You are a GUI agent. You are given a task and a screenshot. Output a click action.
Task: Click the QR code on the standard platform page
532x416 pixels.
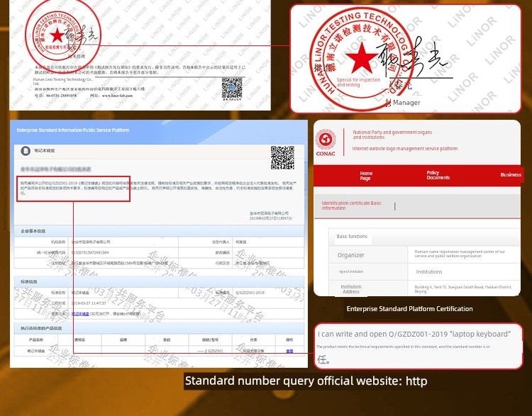point(282,157)
